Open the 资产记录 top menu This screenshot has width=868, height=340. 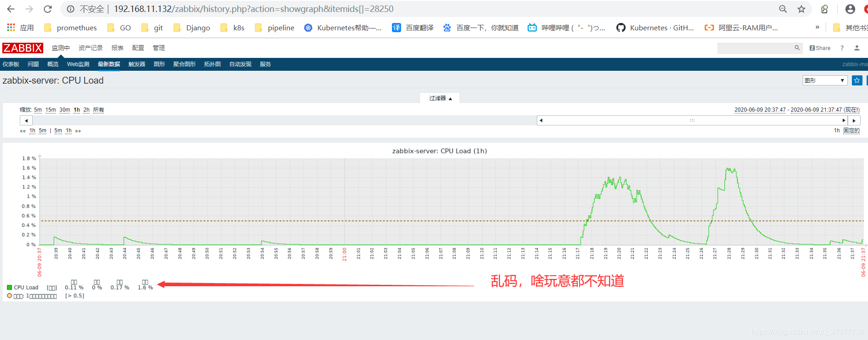pos(91,48)
